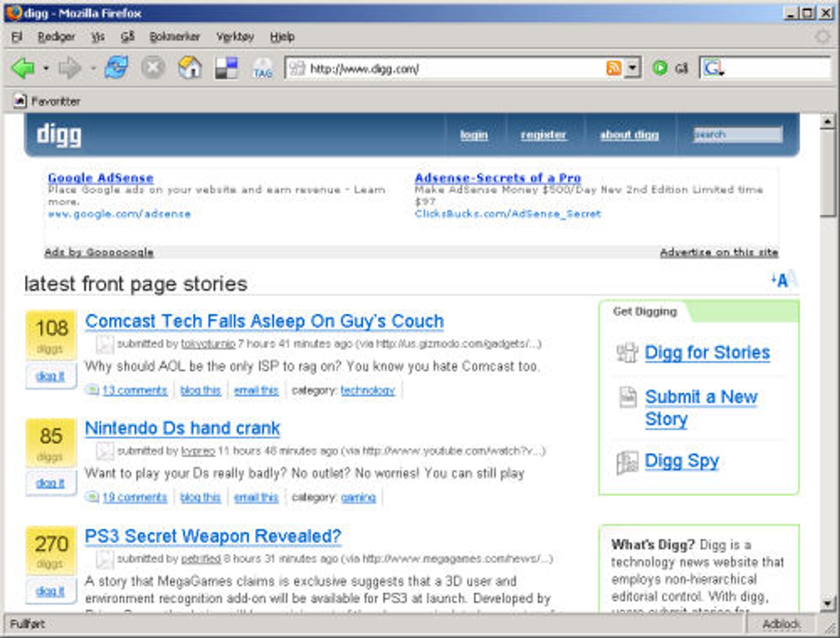This screenshot has width=840, height=638.
Task: Click the Stop loading icon
Action: (x=153, y=68)
